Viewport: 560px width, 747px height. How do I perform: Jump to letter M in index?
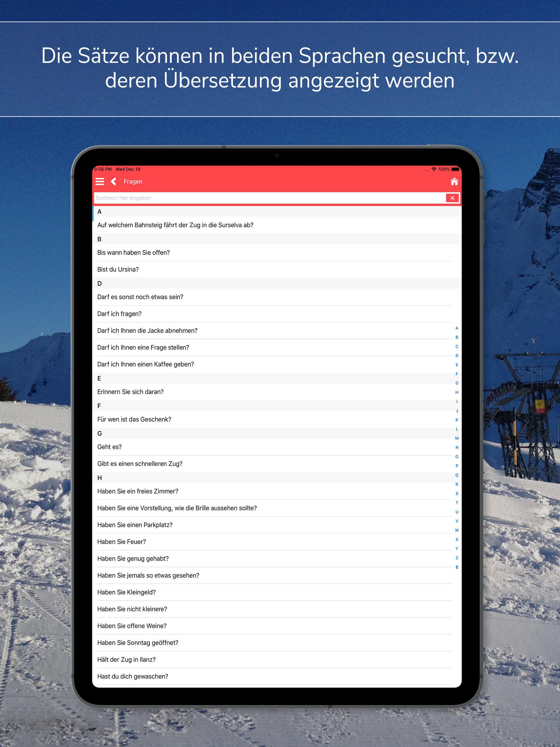coord(457,438)
